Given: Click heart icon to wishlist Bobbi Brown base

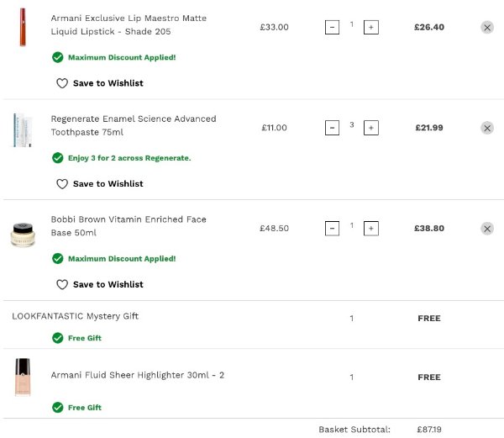Looking at the screenshot, I should pyautogui.click(x=61, y=285).
